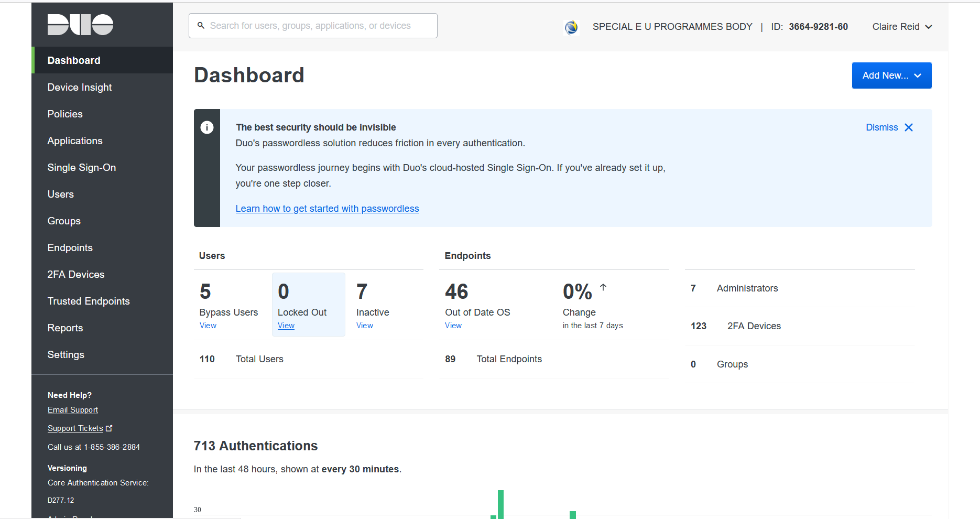Click the info icon in the banner
This screenshot has width=980, height=519.
coord(207,127)
